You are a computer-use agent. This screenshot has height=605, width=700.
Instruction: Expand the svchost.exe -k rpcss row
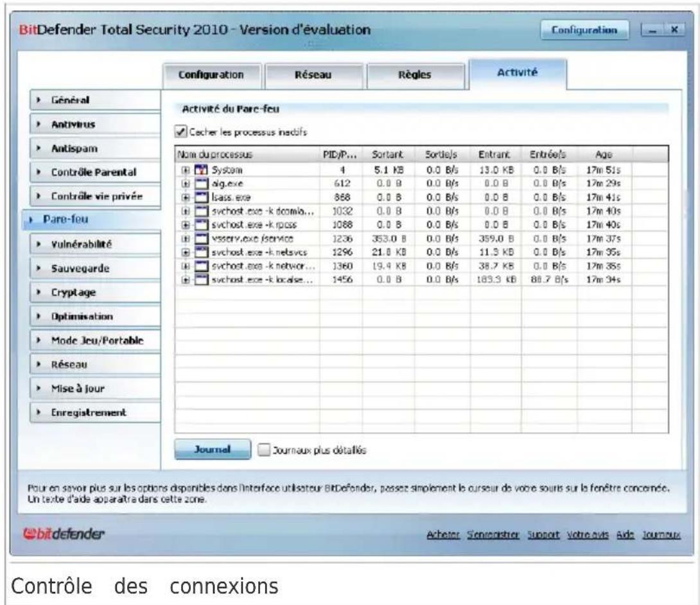pos(185,225)
